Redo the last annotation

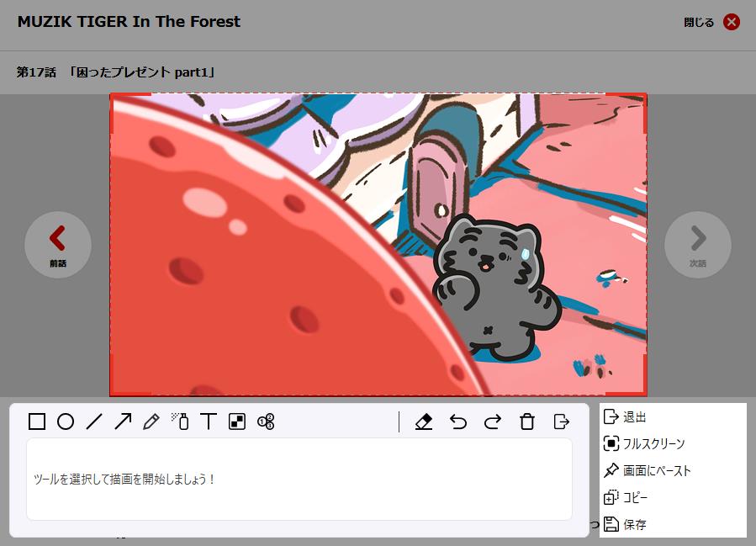click(x=493, y=421)
